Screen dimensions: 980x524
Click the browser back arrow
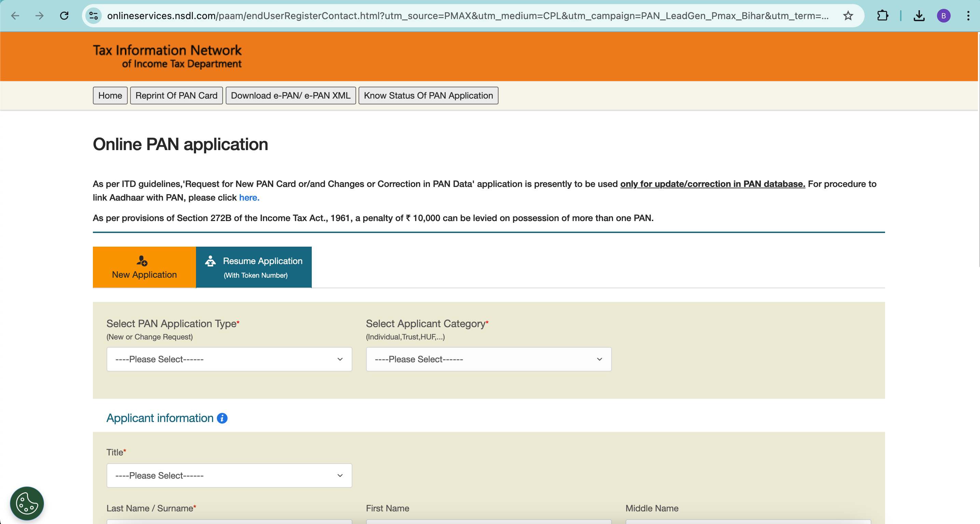15,16
